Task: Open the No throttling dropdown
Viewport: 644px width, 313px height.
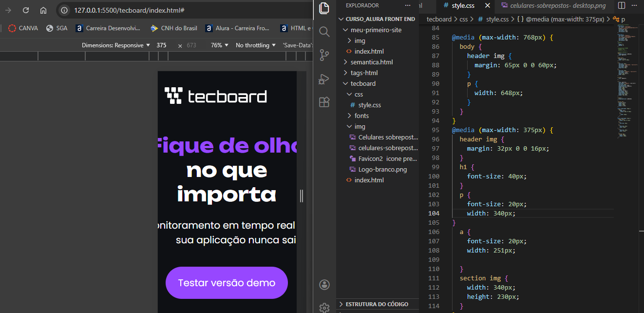Action: pyautogui.click(x=256, y=45)
